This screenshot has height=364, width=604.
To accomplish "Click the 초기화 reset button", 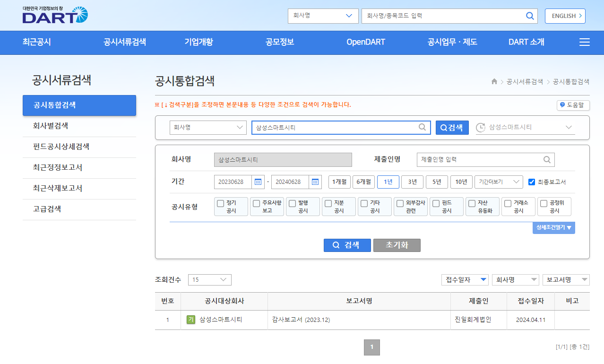I will pyautogui.click(x=397, y=245).
